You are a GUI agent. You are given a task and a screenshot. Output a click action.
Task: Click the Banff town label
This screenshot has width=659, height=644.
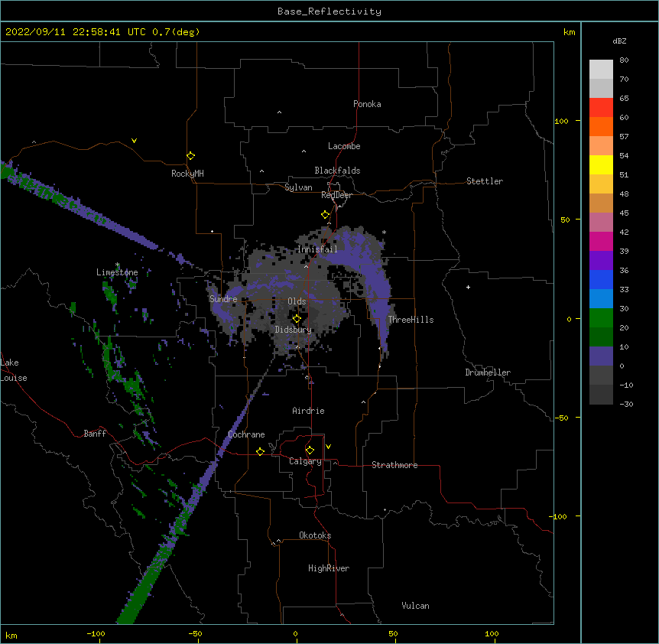(x=95, y=434)
